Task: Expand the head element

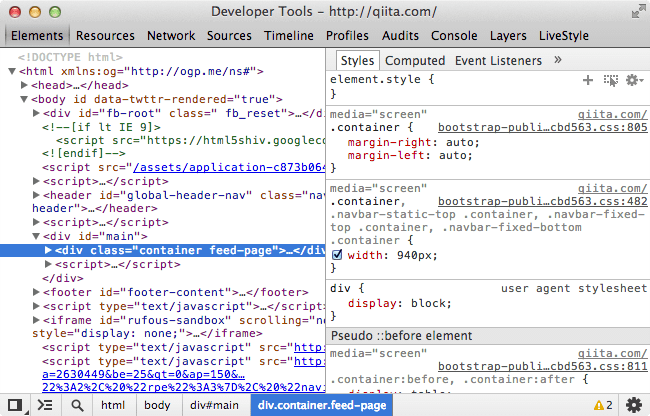Action: (24, 85)
